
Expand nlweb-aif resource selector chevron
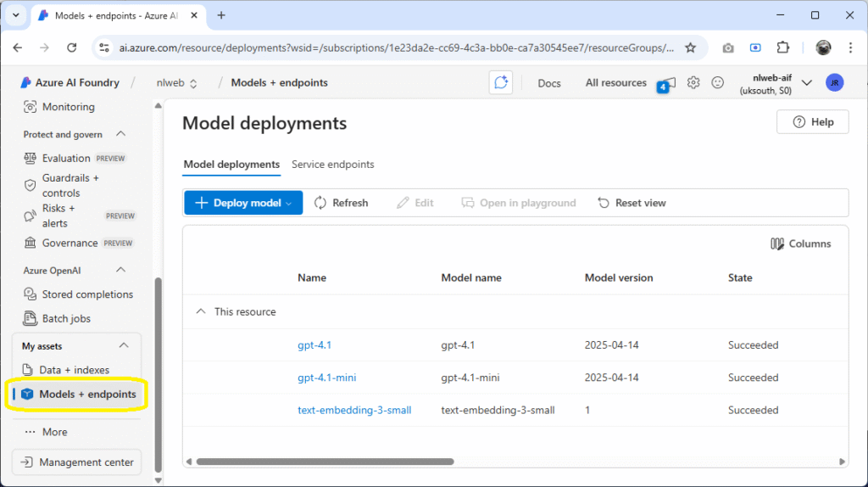(x=807, y=83)
